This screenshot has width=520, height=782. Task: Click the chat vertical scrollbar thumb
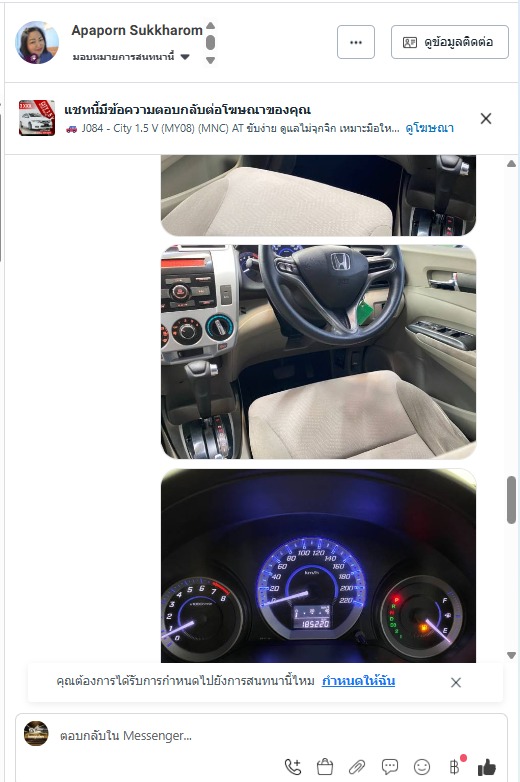pos(511,500)
